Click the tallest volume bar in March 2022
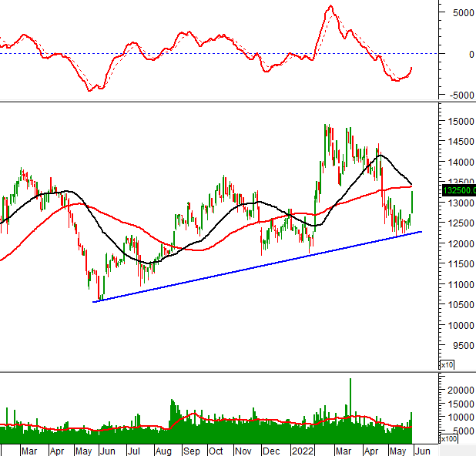Viewport: 476px width, 456px height. point(350,401)
